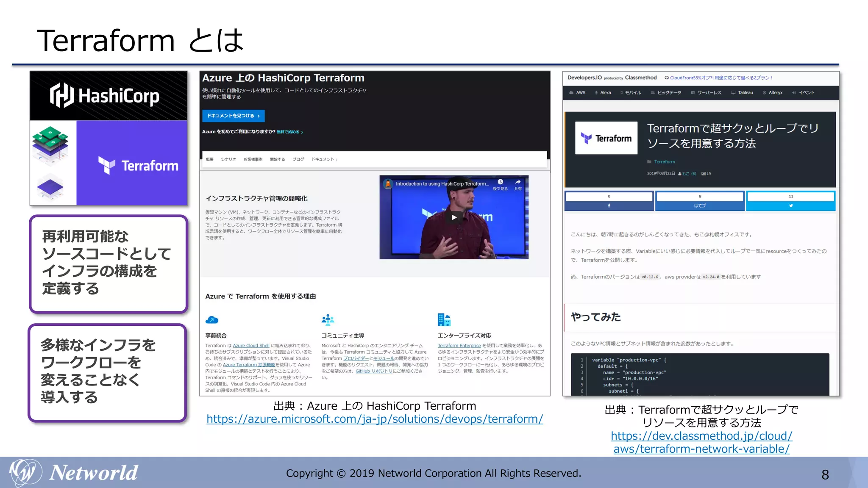Open the Azure Terraform 拡張機能 link

(x=249, y=365)
